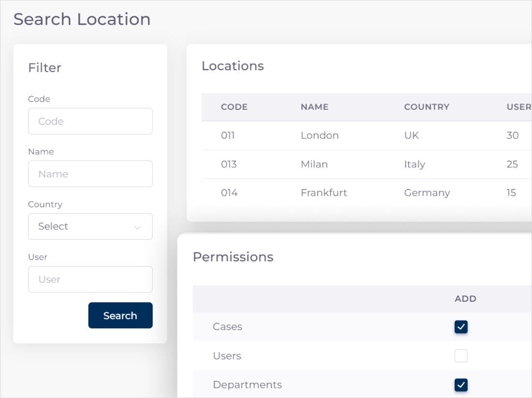Image resolution: width=532 pixels, height=398 pixels.
Task: Click the Search button
Action: pyautogui.click(x=120, y=315)
